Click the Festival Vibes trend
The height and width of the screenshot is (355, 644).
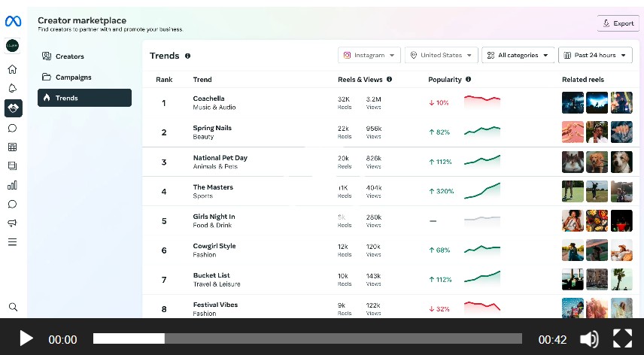[x=215, y=305]
